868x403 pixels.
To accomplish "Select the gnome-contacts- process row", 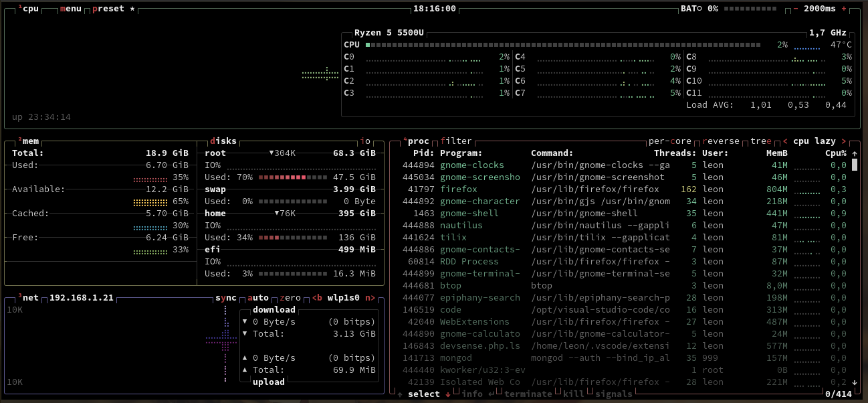I will [625, 250].
